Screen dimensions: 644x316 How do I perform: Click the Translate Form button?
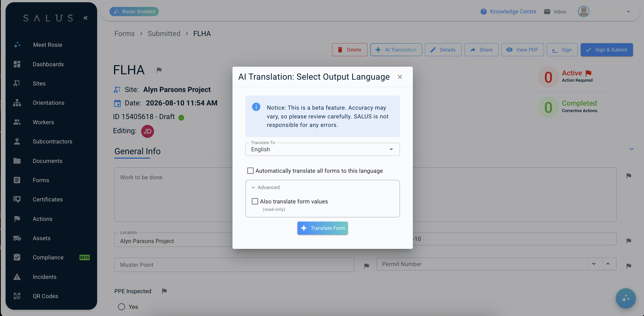pyautogui.click(x=322, y=228)
